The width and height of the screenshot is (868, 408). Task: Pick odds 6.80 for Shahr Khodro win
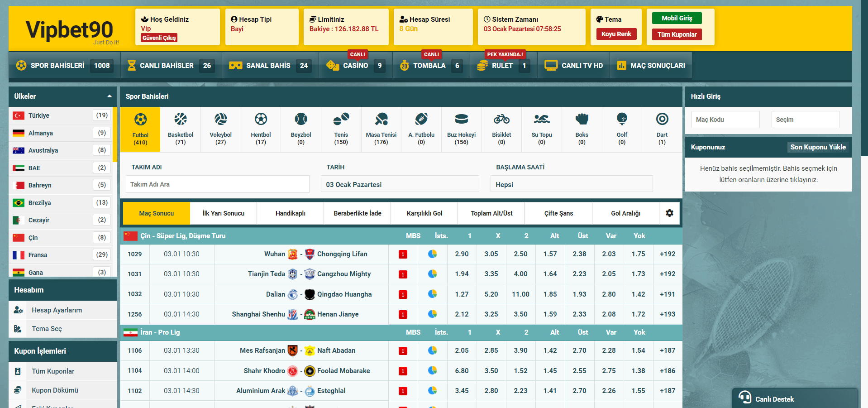(462, 370)
